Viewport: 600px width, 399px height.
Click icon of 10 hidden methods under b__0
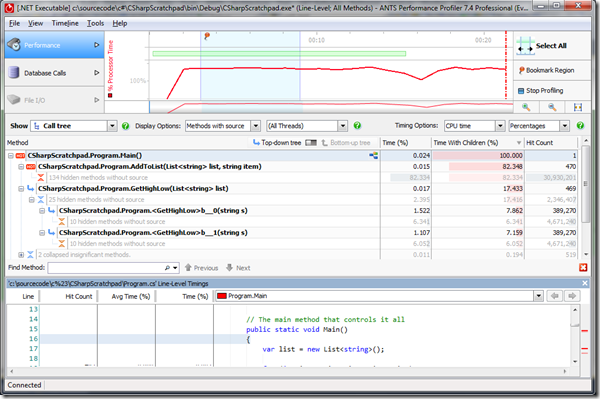tap(62, 221)
